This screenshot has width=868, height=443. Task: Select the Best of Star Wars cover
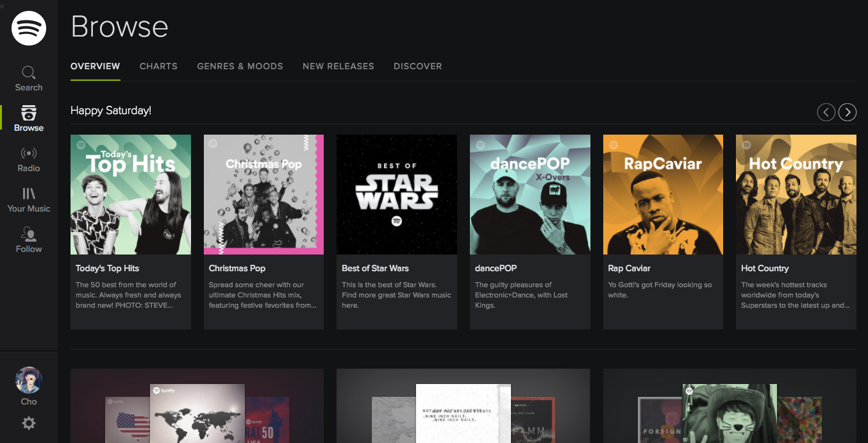[x=397, y=194]
